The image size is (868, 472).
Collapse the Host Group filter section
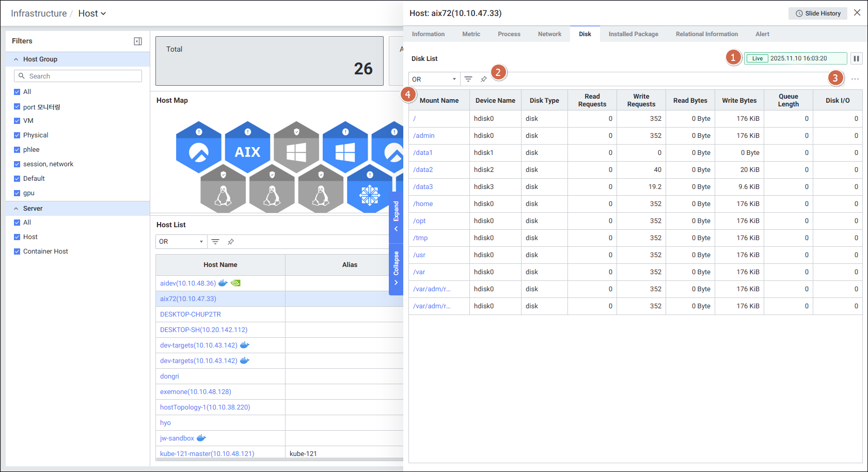(x=16, y=59)
